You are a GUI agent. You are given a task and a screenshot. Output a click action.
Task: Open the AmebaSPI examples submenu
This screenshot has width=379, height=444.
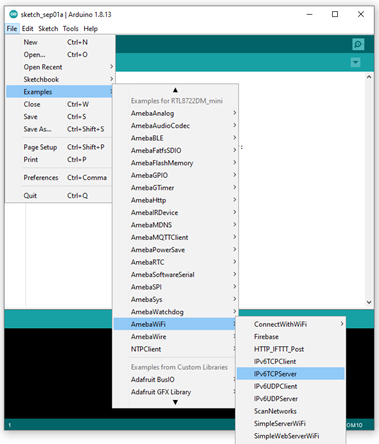tap(175, 287)
